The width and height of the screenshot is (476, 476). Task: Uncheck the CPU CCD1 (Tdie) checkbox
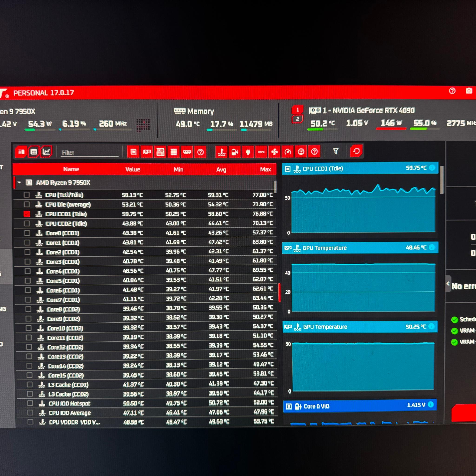click(27, 214)
